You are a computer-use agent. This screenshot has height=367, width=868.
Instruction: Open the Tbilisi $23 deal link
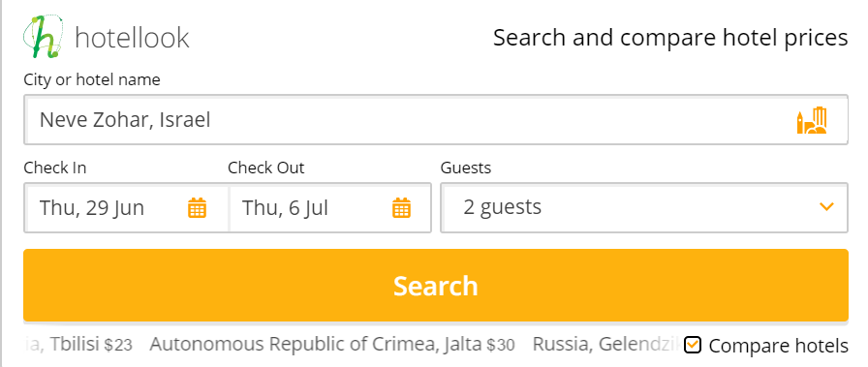78,345
